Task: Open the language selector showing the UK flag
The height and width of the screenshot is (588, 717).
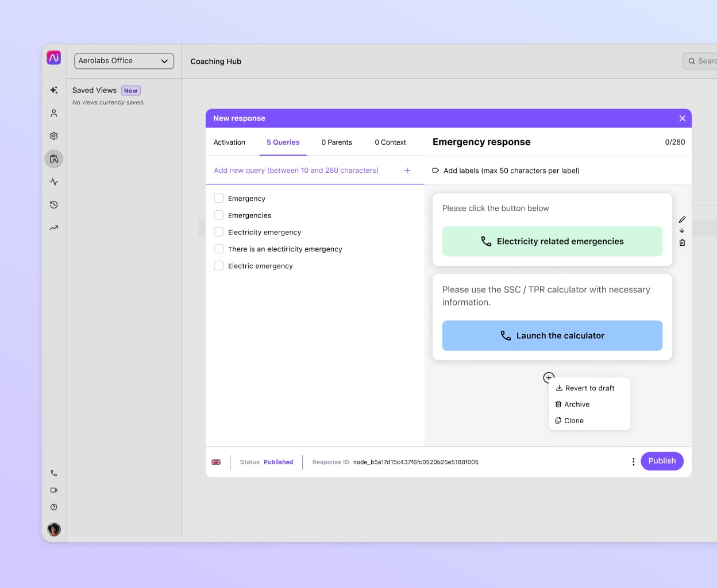Action: [216, 462]
